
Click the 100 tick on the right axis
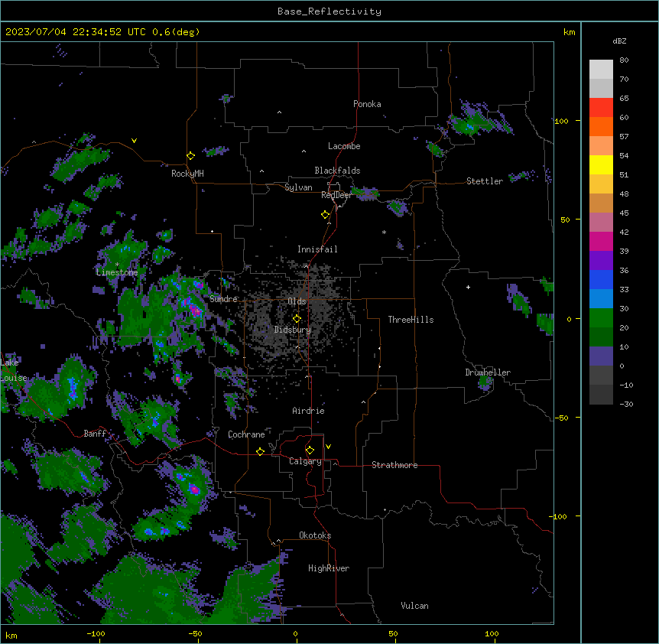coord(561,121)
